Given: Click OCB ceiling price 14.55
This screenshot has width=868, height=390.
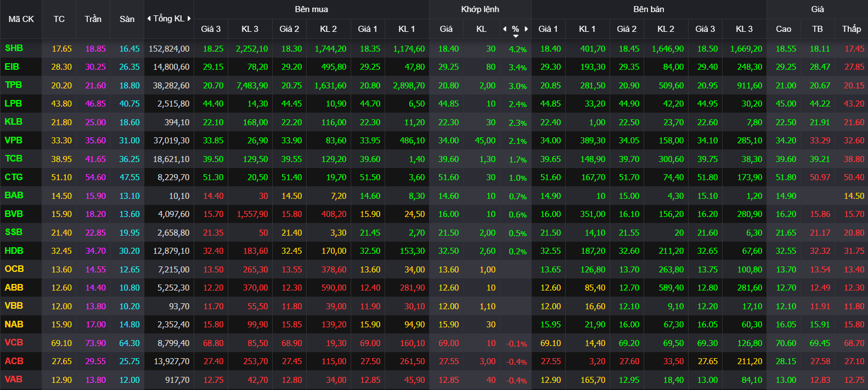Looking at the screenshot, I should point(95,270).
